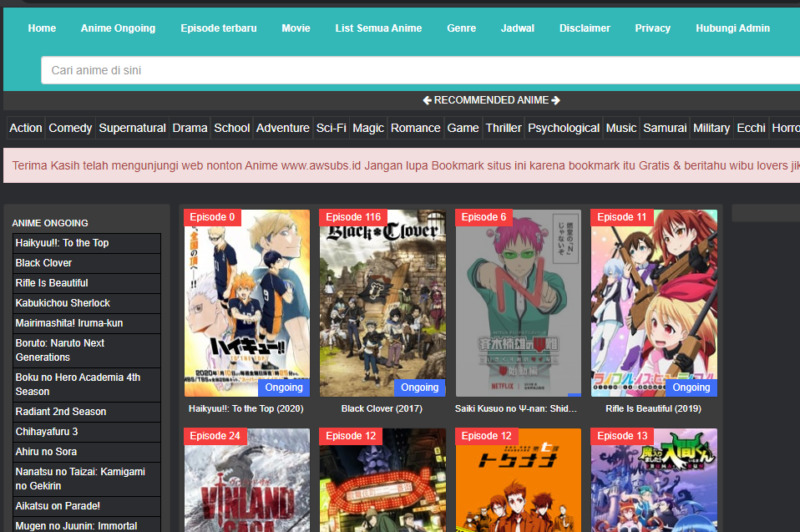Choose the School genre tag
Image resolution: width=800 pixels, height=532 pixels.
pyautogui.click(x=232, y=128)
